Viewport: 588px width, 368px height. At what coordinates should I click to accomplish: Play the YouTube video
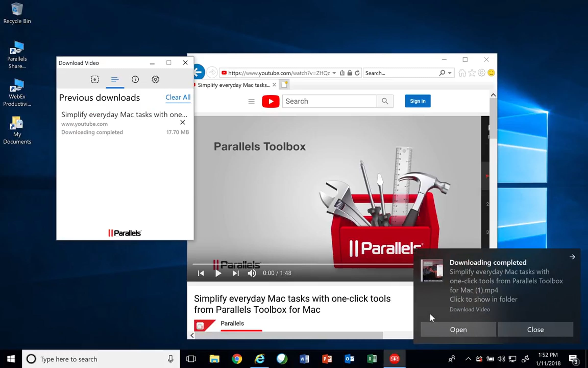pyautogui.click(x=218, y=273)
